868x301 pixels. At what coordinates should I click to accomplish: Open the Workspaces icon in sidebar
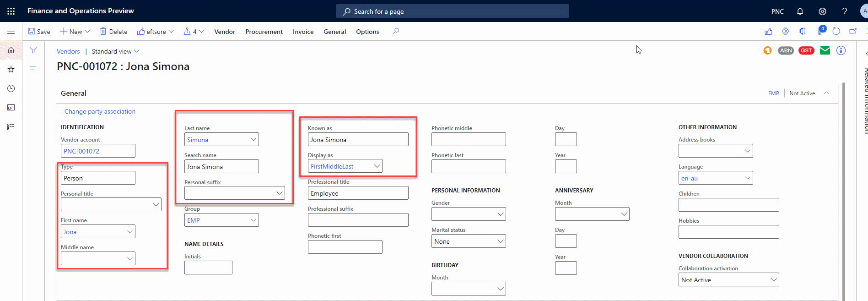[11, 108]
